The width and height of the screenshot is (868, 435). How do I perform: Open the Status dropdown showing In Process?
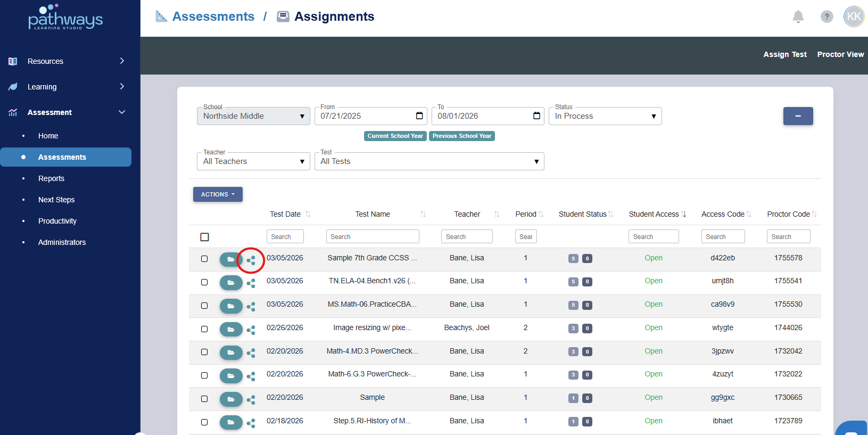click(605, 116)
